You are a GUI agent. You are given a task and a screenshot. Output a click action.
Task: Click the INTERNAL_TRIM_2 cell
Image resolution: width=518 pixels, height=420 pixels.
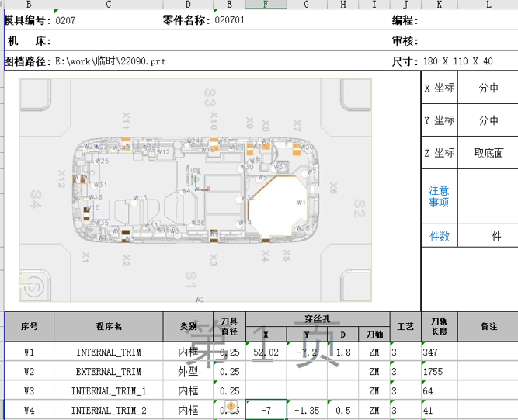[109, 411]
